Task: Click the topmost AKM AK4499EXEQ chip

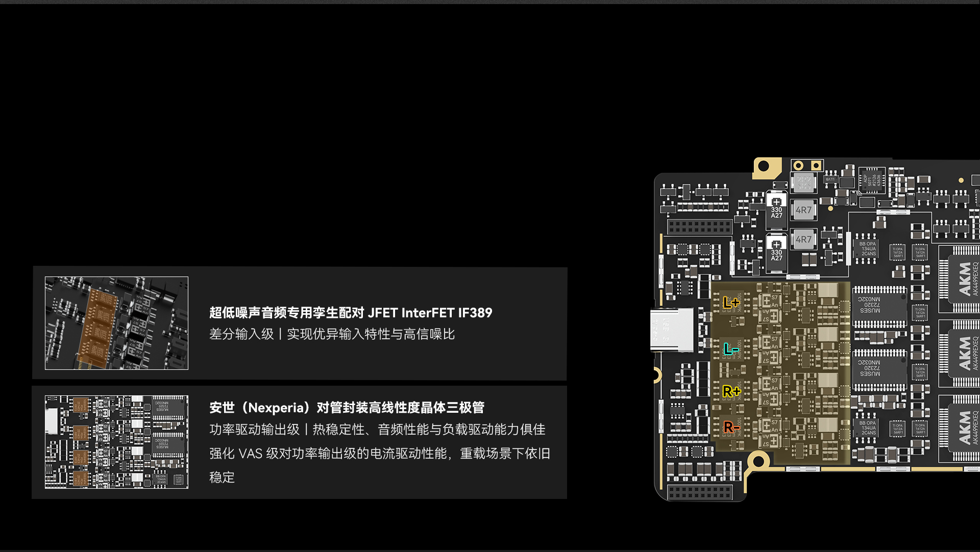Action: coord(964,279)
